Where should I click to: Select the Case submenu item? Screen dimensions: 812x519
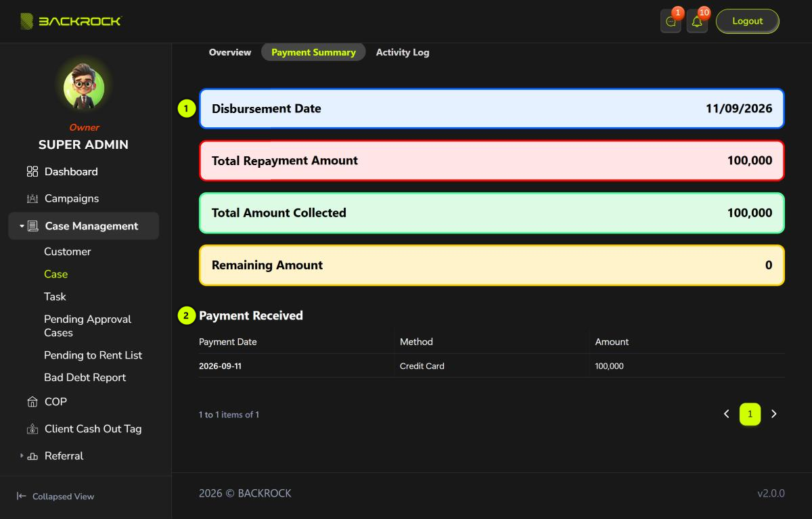pos(56,274)
